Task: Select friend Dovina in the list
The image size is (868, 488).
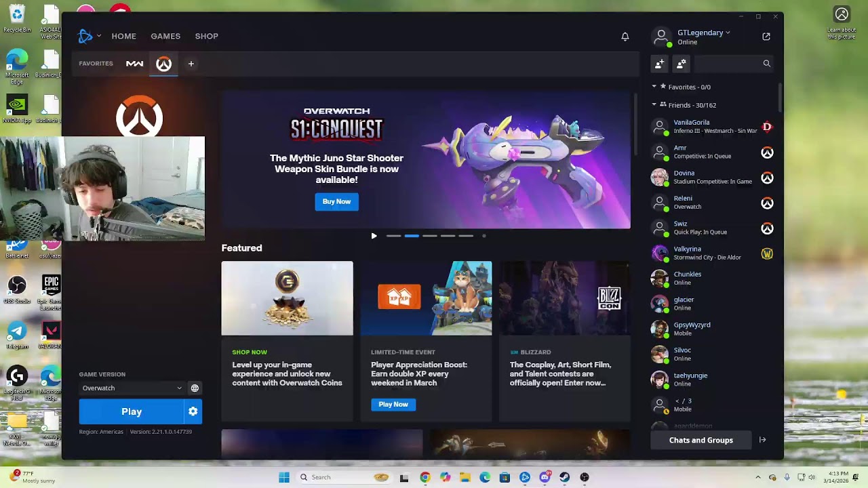Action: pos(712,178)
